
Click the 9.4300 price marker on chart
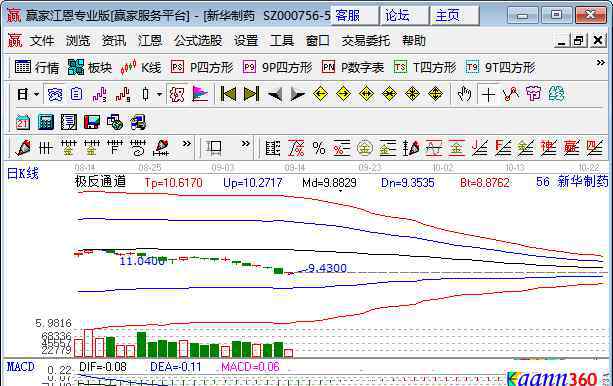pyautogui.click(x=327, y=268)
